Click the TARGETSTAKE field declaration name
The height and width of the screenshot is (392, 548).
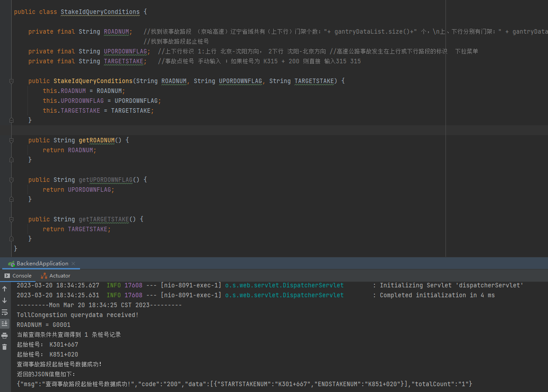point(124,61)
